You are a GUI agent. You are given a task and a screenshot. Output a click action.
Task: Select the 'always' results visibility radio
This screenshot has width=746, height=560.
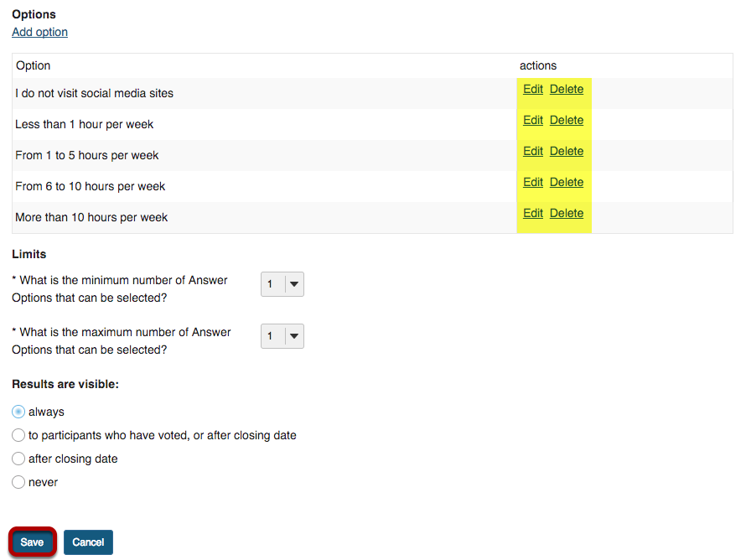(x=18, y=412)
